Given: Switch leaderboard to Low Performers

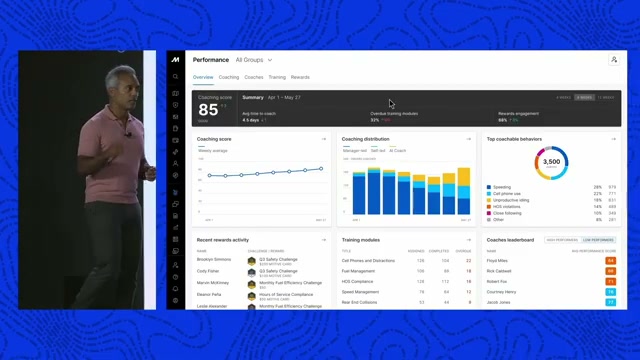Looking at the screenshot, I should [598, 240].
